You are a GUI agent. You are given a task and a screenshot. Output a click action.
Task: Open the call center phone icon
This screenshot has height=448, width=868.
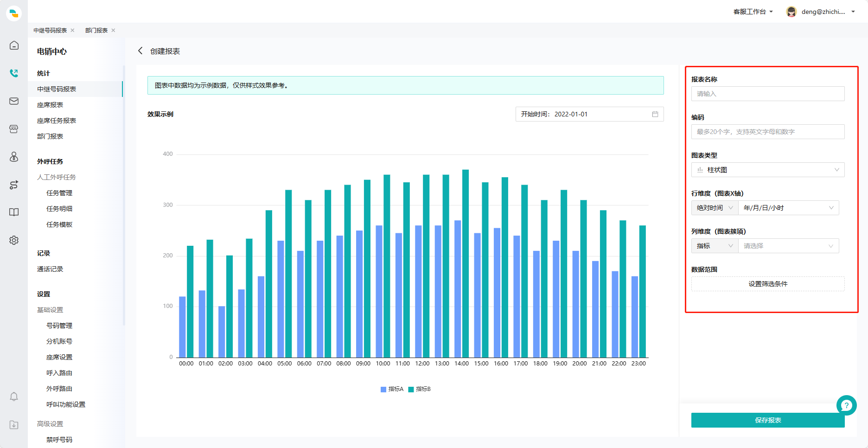click(14, 73)
